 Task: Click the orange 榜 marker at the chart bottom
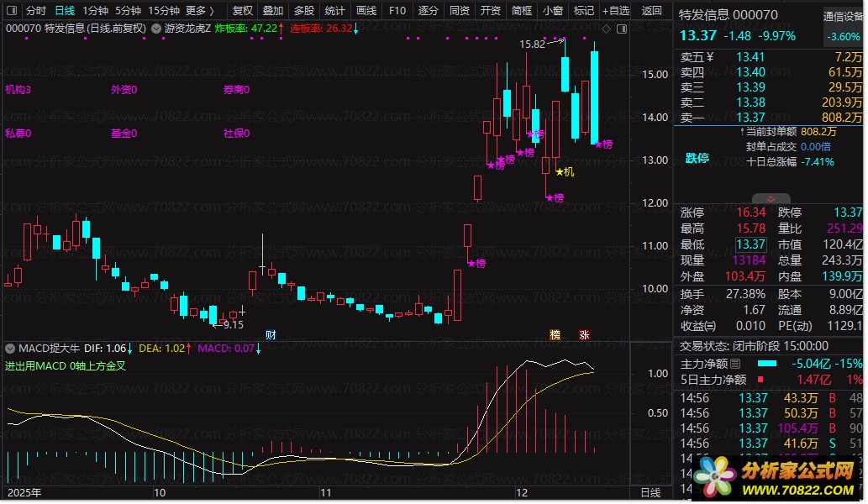pos(555,334)
